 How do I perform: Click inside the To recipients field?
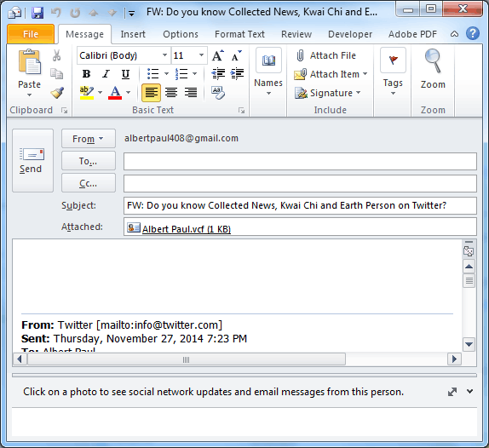point(300,161)
